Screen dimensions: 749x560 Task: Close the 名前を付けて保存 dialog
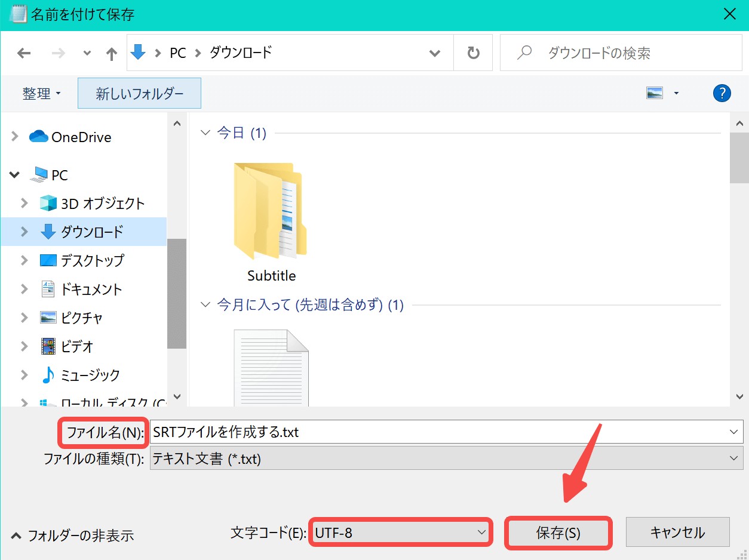click(x=729, y=14)
